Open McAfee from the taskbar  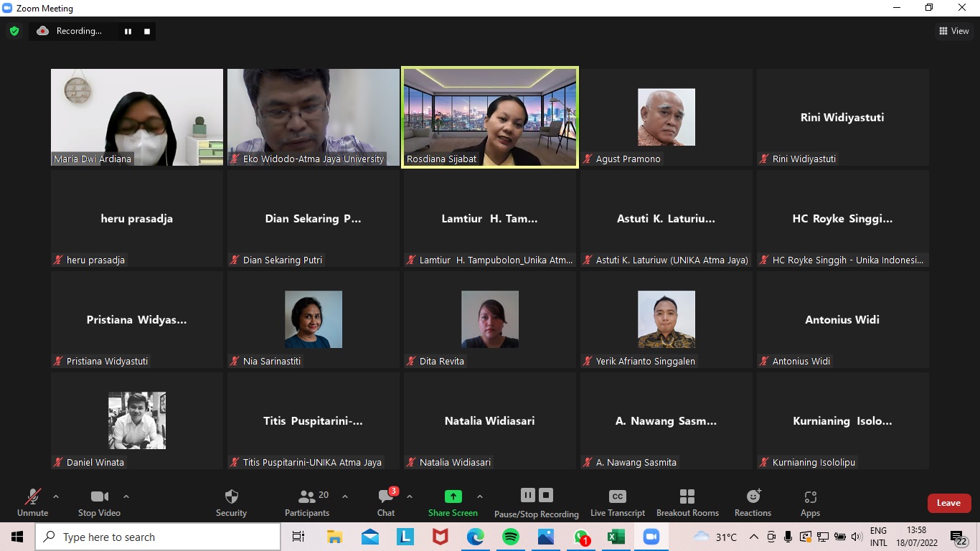[x=440, y=537]
